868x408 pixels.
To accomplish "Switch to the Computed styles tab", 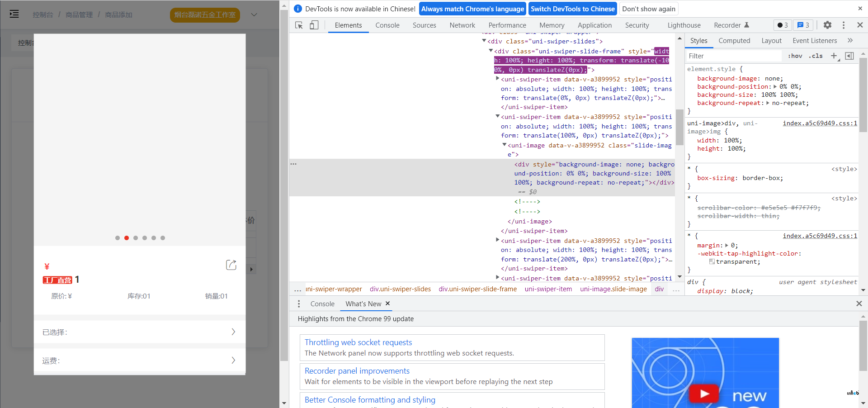I will click(x=734, y=41).
